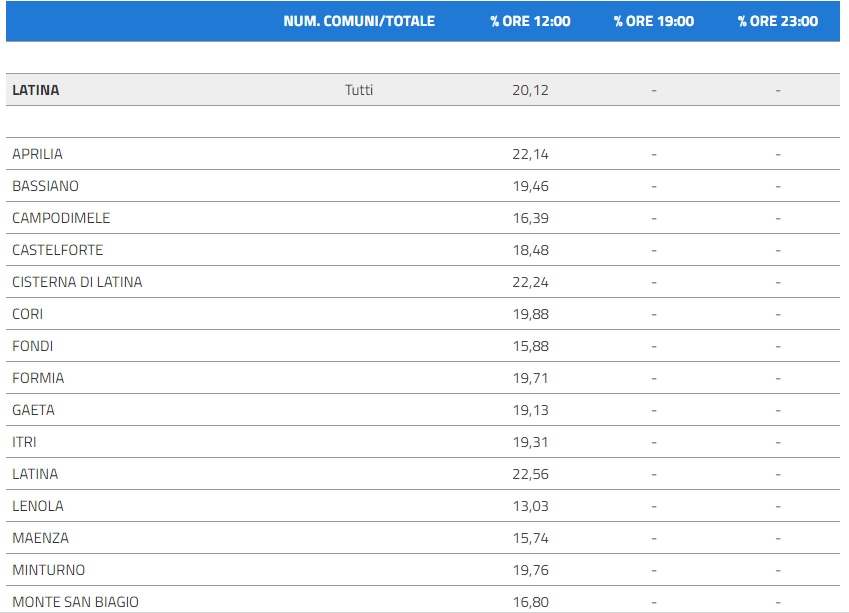The image size is (849, 613).
Task: Click the NUM. COMUNI/TOTALE column header
Action: point(359,21)
